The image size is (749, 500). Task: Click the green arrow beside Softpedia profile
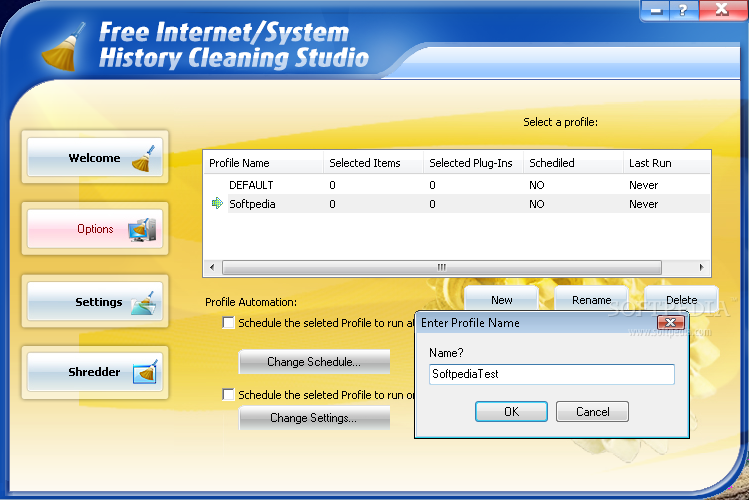[217, 203]
